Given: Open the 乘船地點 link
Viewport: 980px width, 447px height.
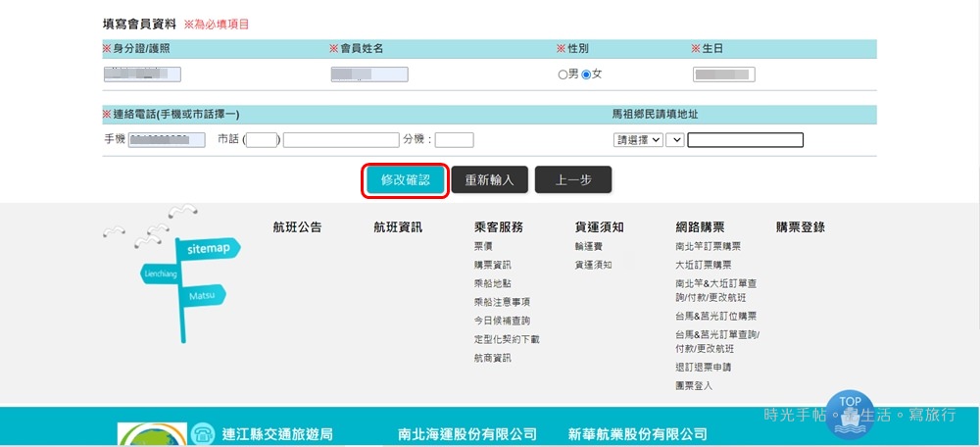Looking at the screenshot, I should pyautogui.click(x=493, y=284).
